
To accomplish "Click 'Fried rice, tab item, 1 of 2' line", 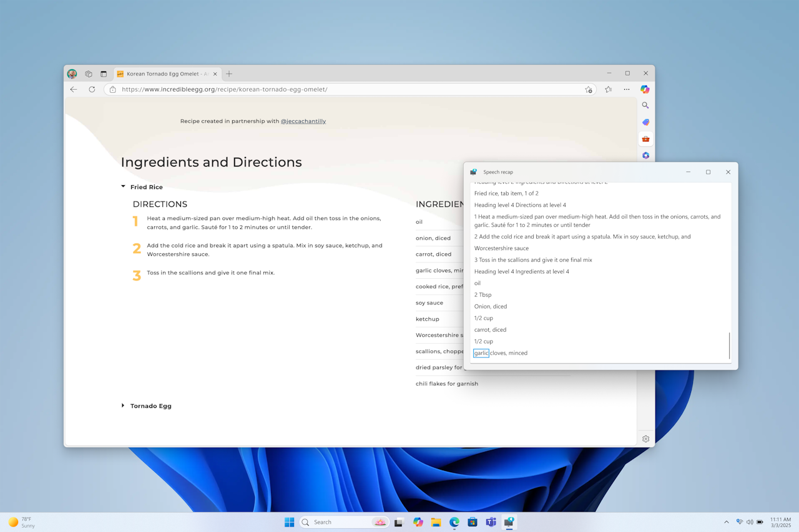I will [x=506, y=193].
